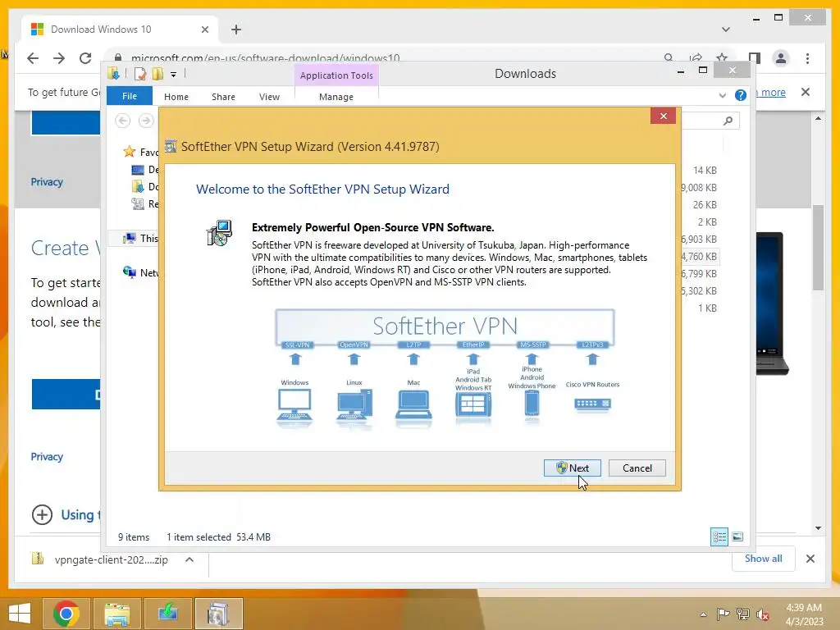Screen dimensions: 840x630
Task: Close the SoftEther setup wizard with the red X
Action: pos(663,116)
